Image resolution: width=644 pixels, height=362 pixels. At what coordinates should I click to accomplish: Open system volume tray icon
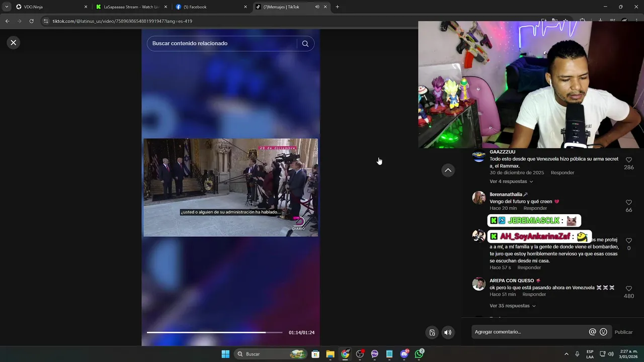coord(611,354)
